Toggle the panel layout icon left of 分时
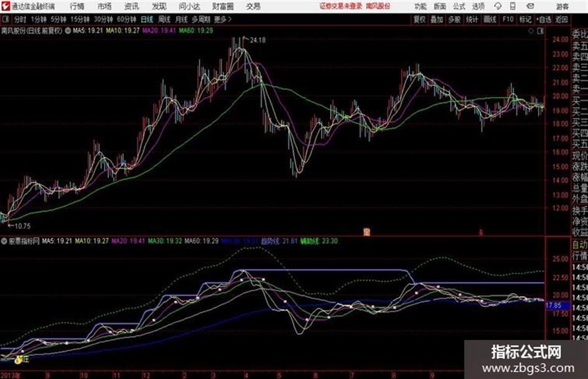Viewport: 588px width, 379px height. click(x=6, y=19)
